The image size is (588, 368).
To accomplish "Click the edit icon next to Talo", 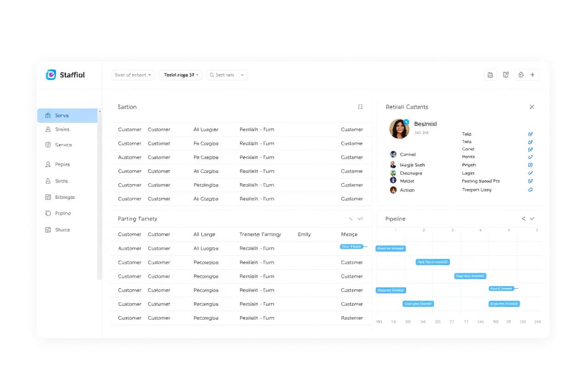I will coord(531,134).
